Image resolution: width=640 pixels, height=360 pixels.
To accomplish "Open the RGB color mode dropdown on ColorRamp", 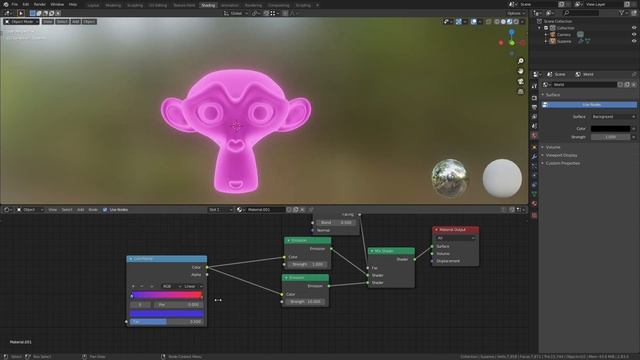I will tap(171, 287).
